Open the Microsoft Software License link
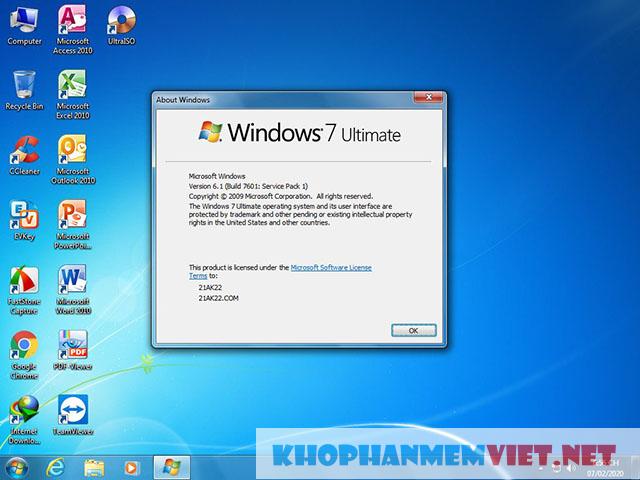Screen dimensions: 640x480 (331, 267)
